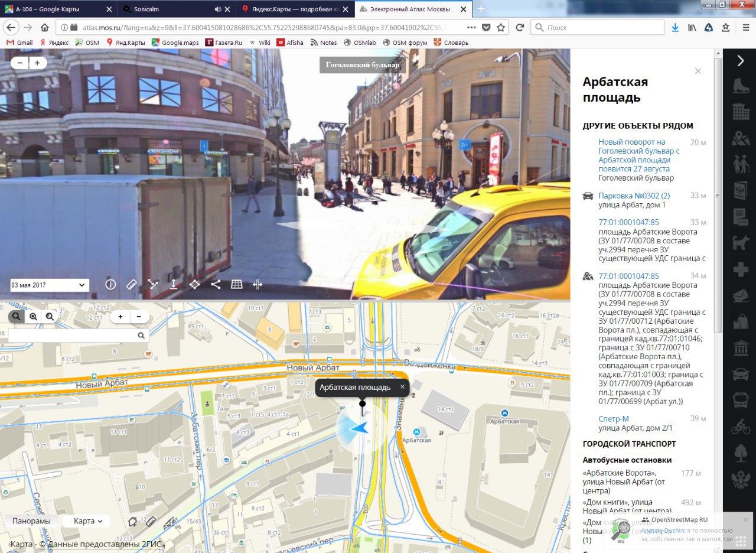
Task: Open the Газета.Ru bookmark
Action: (x=224, y=43)
